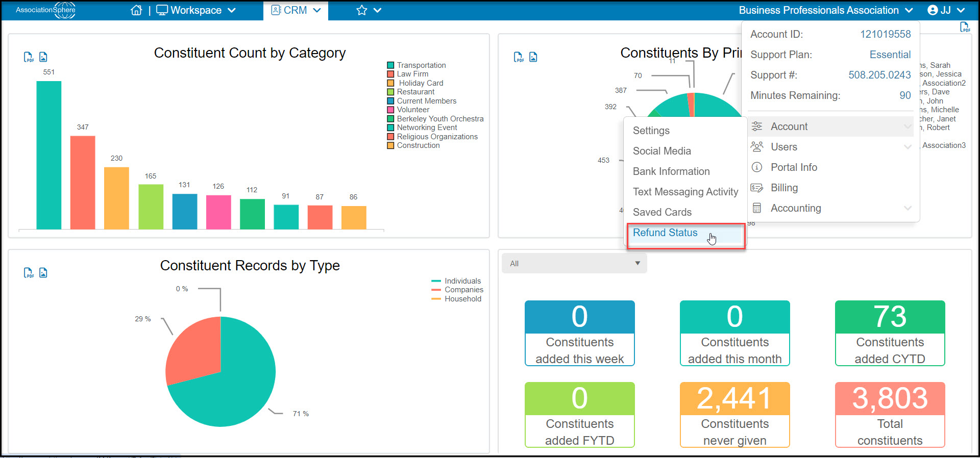Screen dimensions: 980x458
Task: Toggle Transportation legend color swatch
Action: click(x=390, y=65)
